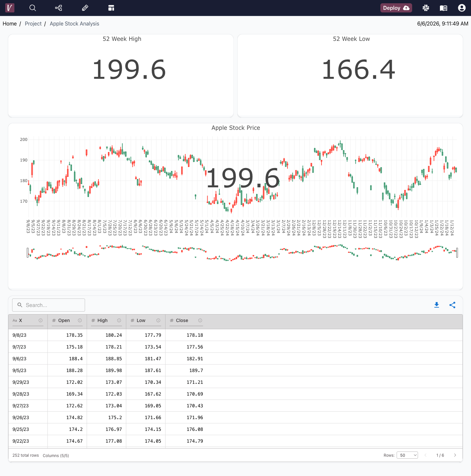Open the Rows per page dropdown
The image size is (471, 476).
pos(407,455)
